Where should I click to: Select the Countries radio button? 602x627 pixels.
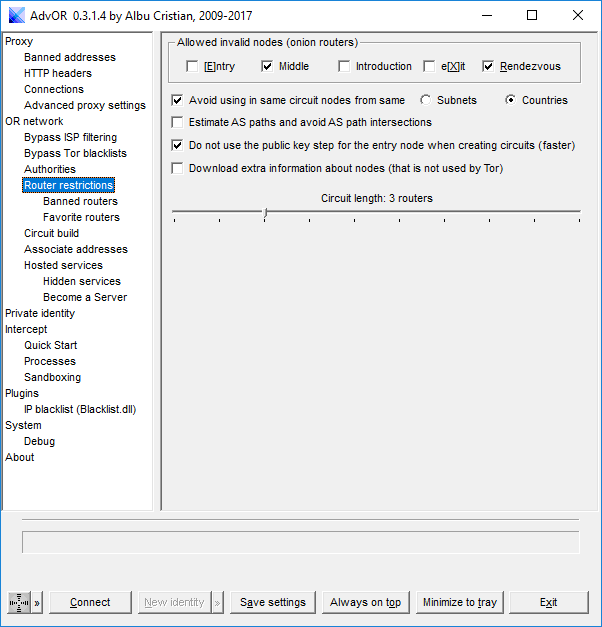[x=510, y=100]
